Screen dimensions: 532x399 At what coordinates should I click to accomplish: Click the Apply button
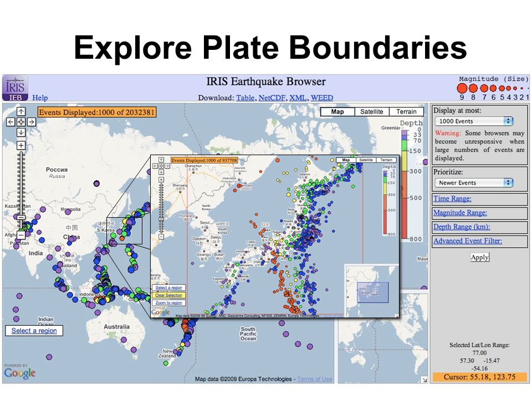coord(479,257)
